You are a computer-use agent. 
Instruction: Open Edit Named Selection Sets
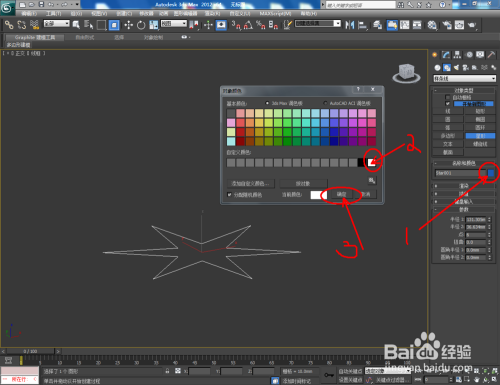coord(287,25)
